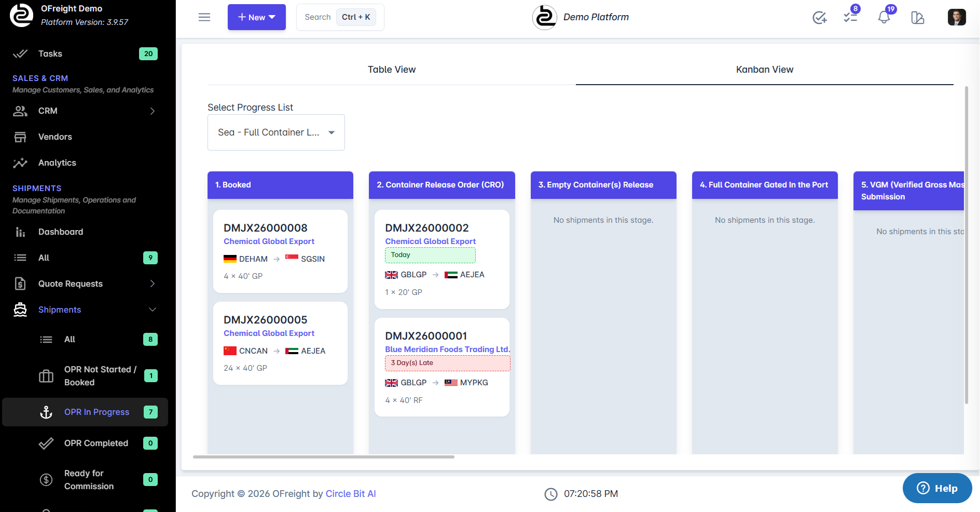Image resolution: width=980 pixels, height=512 pixels.
Task: Switch to Table View tab
Action: [392, 69]
